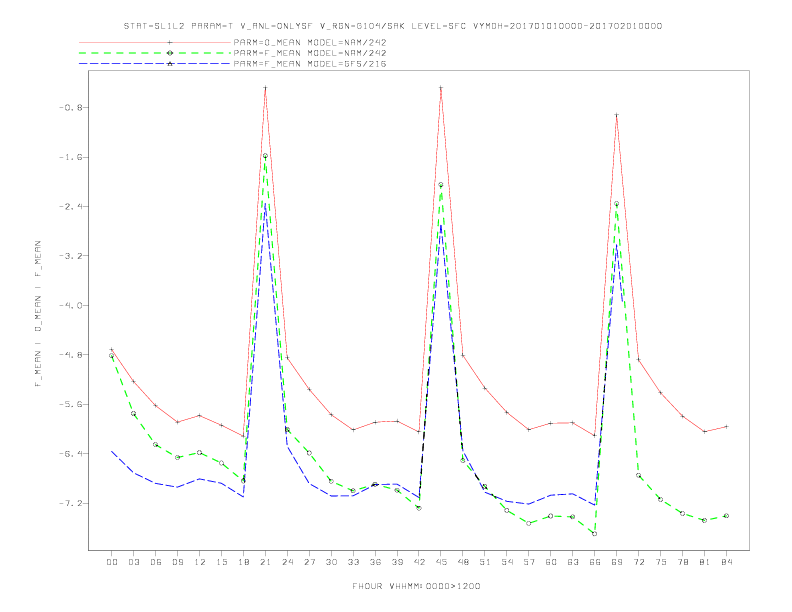
Task: Click x-axis forecast hour label 84
Action: click(726, 562)
